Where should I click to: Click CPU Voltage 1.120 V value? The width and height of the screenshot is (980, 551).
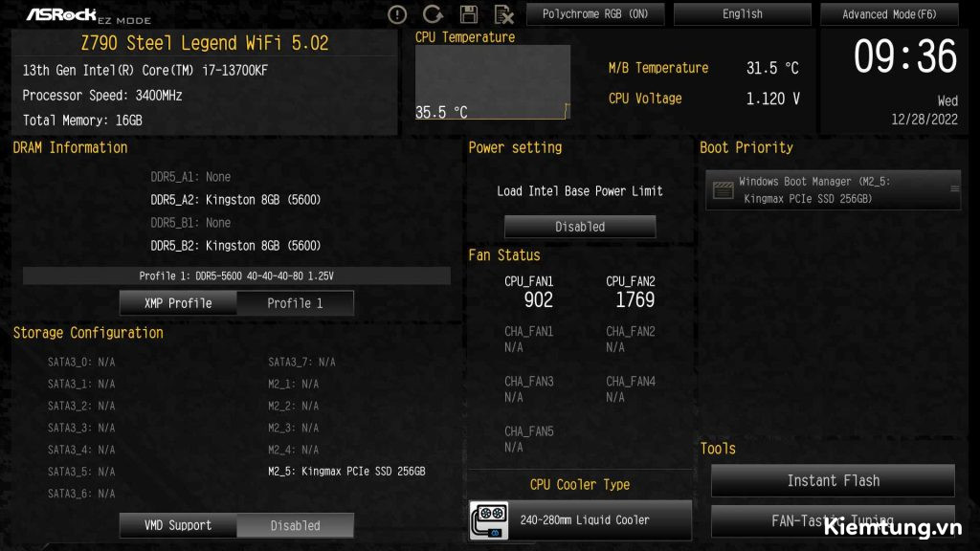pyautogui.click(x=772, y=99)
